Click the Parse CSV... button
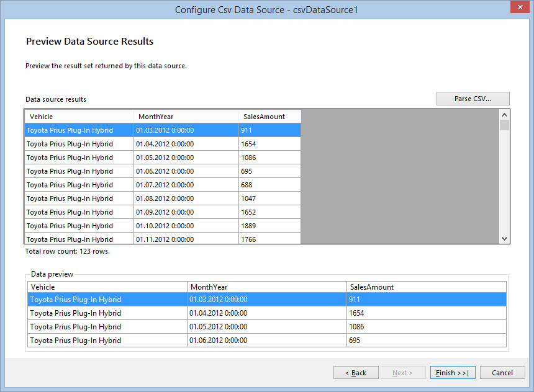This screenshot has width=534, height=392. [473, 99]
